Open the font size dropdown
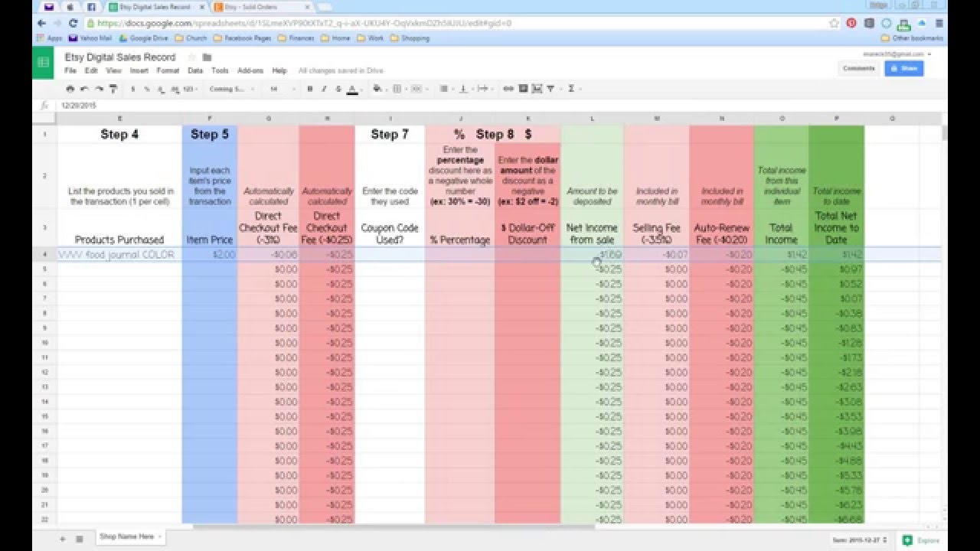Screen dimensions: 980x551 pyautogui.click(x=281, y=90)
